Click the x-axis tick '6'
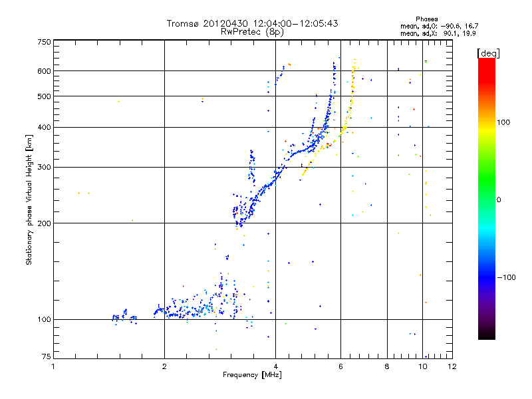 [x=340, y=366]
